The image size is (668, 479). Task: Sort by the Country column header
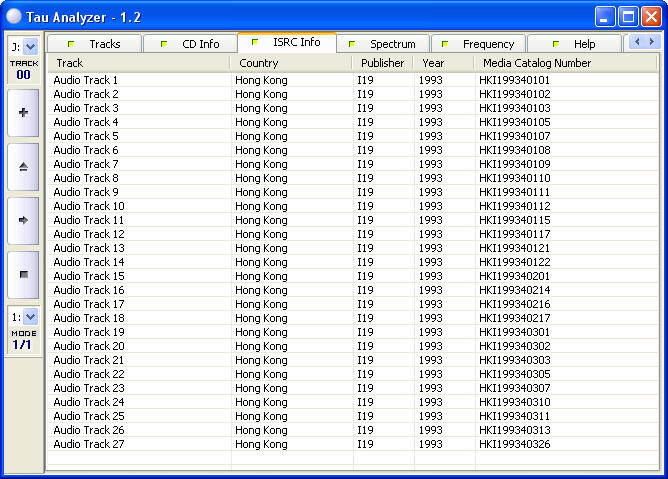point(292,63)
